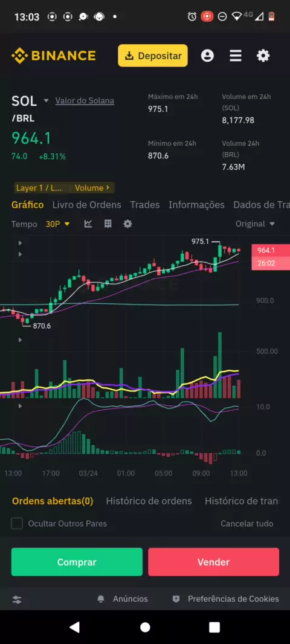Collapse the volume indicator panel arrow
This screenshot has width=290, height=644.
(20, 340)
